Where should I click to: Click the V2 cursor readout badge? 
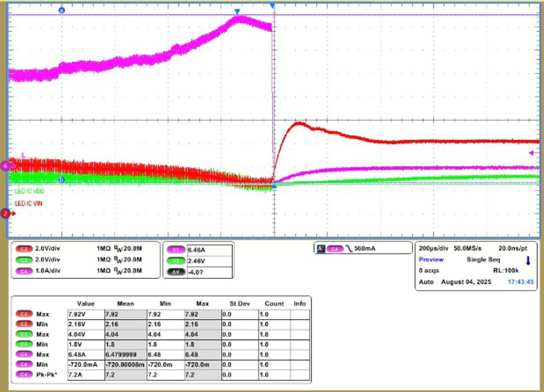click(x=176, y=260)
